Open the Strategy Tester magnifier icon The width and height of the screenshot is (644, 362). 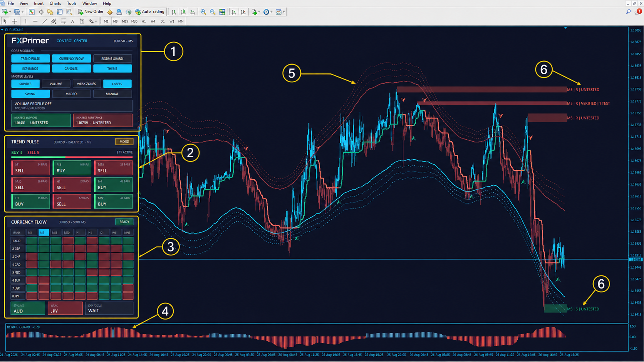click(x=69, y=12)
